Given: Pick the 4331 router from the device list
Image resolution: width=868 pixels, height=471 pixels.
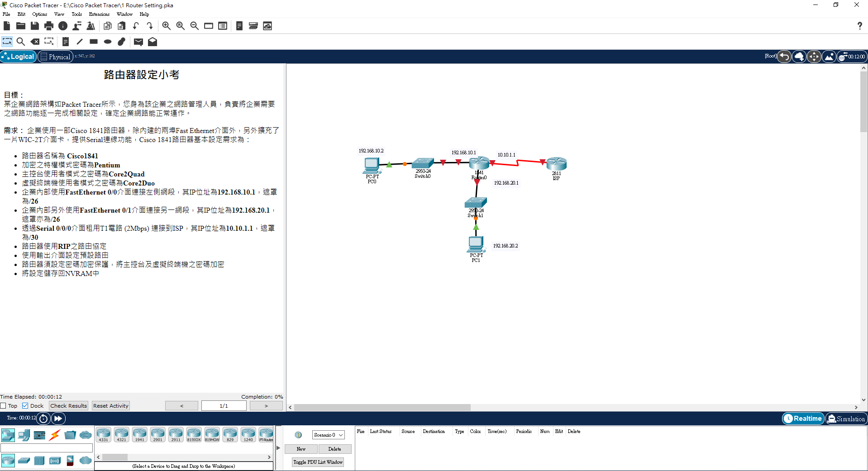Looking at the screenshot, I should coord(103,435).
